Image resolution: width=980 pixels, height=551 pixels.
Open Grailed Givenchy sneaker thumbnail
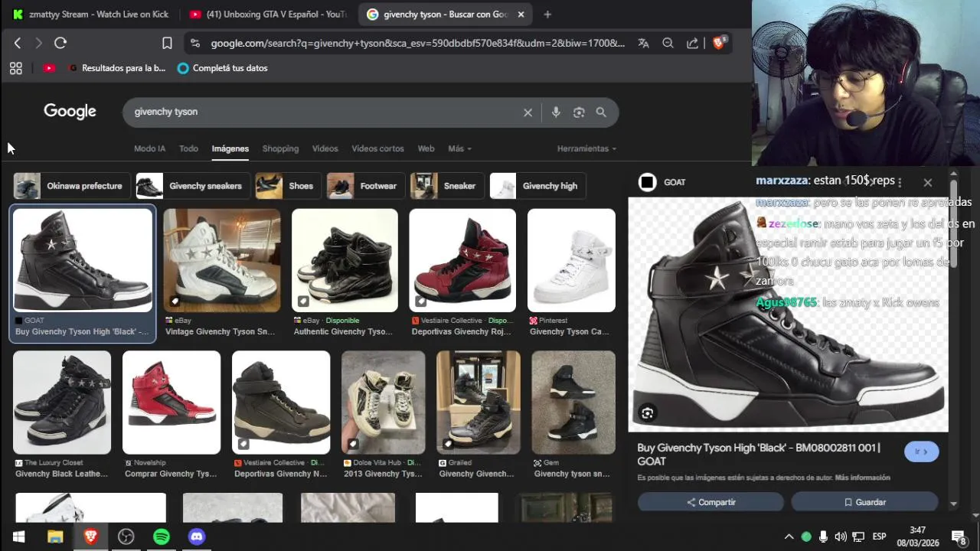pyautogui.click(x=479, y=403)
